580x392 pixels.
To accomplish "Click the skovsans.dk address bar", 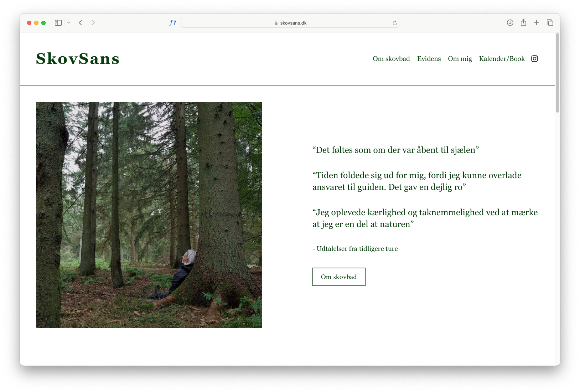I will (x=290, y=23).
